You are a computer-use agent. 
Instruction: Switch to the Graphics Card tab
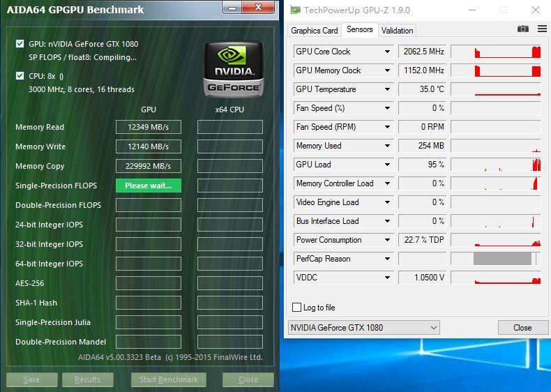click(314, 31)
